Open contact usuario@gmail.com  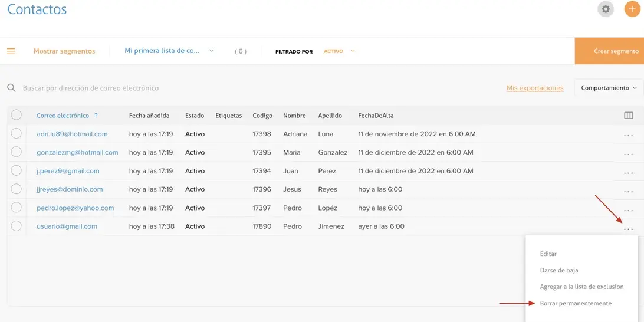point(67,226)
